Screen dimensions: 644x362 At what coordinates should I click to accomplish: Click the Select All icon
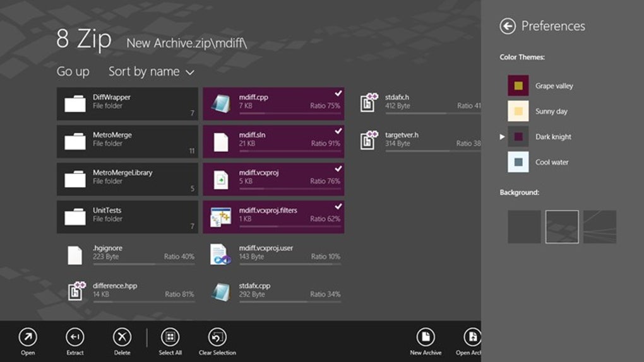pyautogui.click(x=170, y=337)
